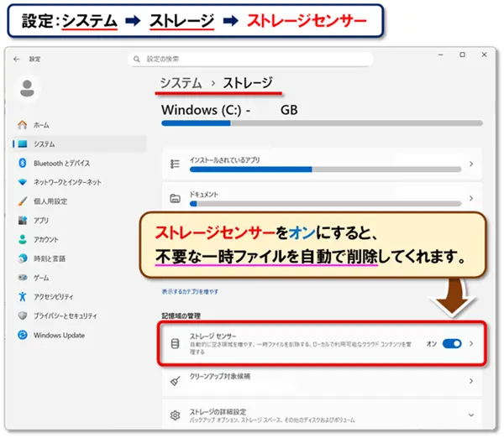This screenshot has height=438, width=504.
Task: Click the 時刻と言語 globe icon
Action: click(22, 258)
